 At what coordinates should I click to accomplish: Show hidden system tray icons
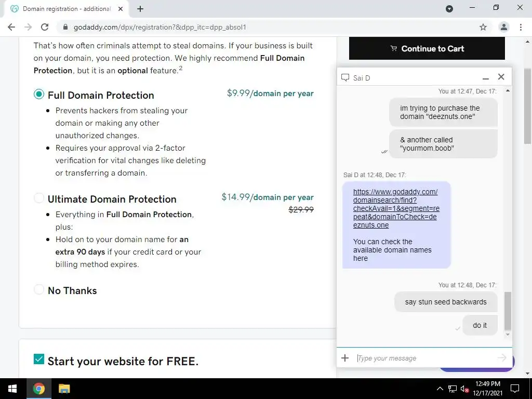coord(440,389)
